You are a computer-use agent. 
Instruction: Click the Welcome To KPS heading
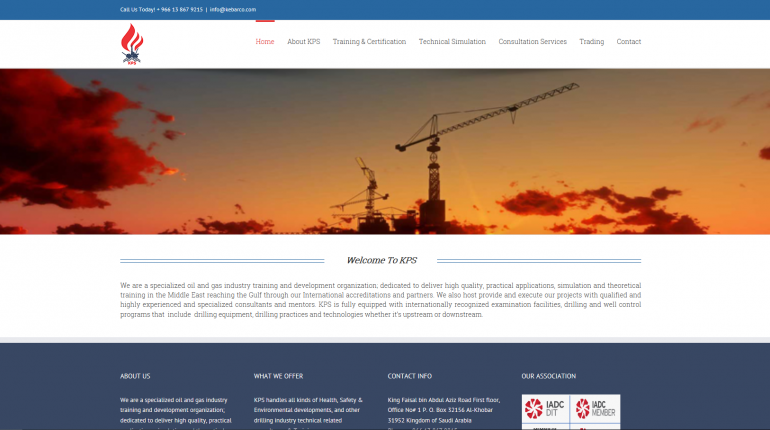(382, 261)
